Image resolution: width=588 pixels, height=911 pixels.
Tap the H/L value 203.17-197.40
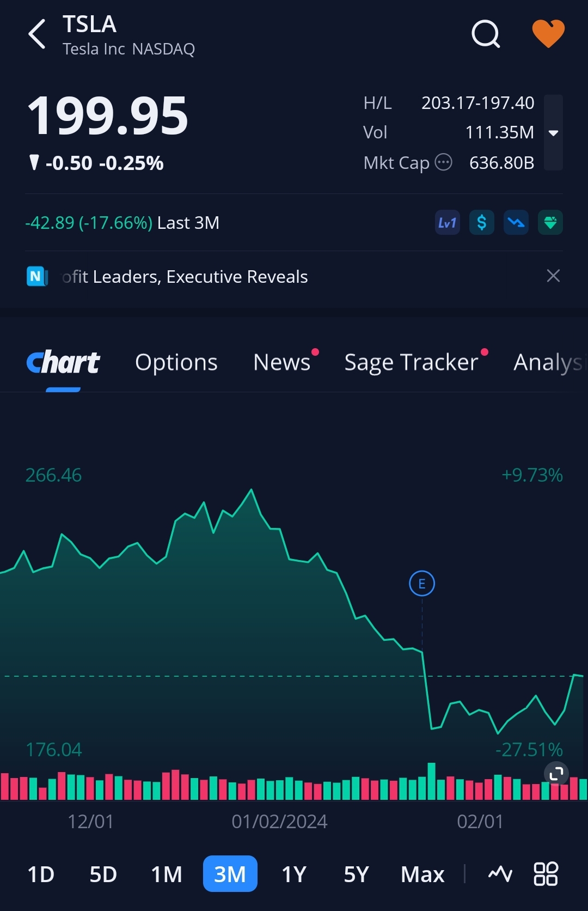[x=477, y=102]
